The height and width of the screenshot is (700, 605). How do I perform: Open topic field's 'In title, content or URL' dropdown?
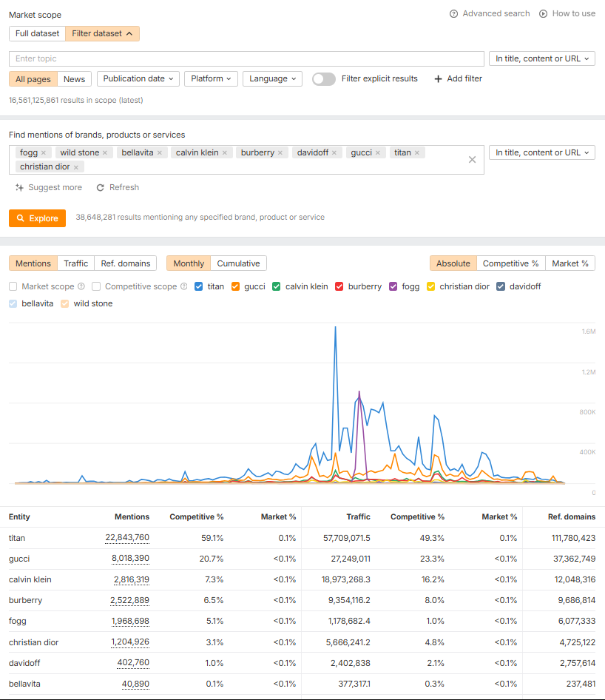tap(542, 58)
